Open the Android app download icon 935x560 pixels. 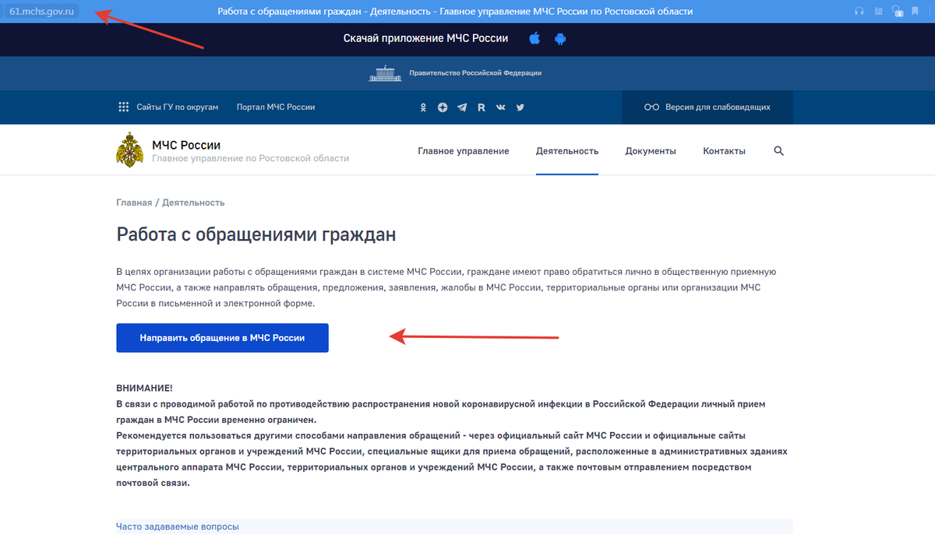(x=559, y=38)
